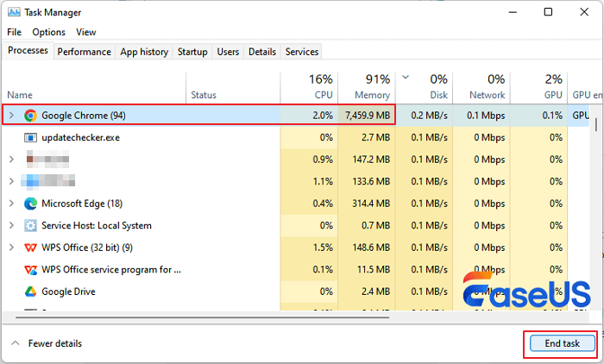
Task: Click the sort arrow above Disk column
Action: tap(406, 77)
